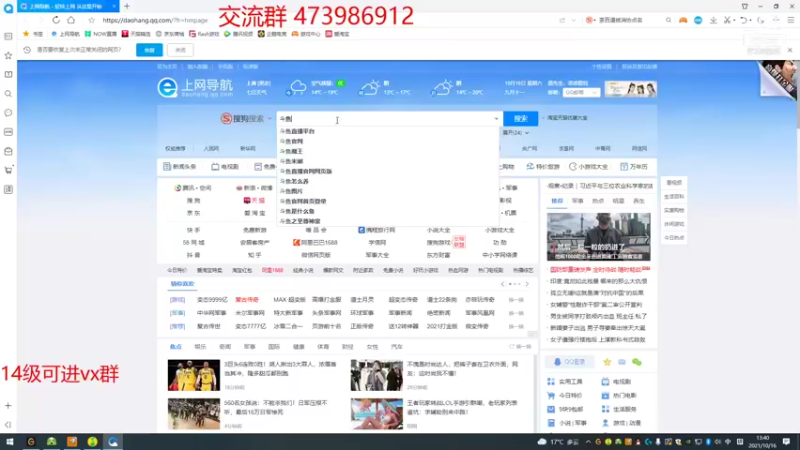The height and width of the screenshot is (450, 800).
Task: Click the undo closed-tab icon in the top toolbar
Action: click(744, 20)
